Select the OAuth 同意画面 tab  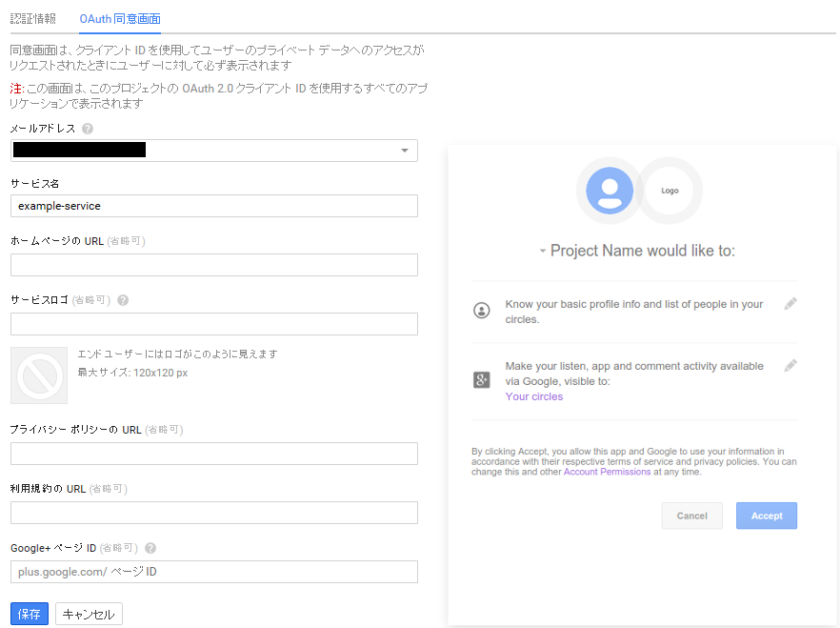pos(120,19)
